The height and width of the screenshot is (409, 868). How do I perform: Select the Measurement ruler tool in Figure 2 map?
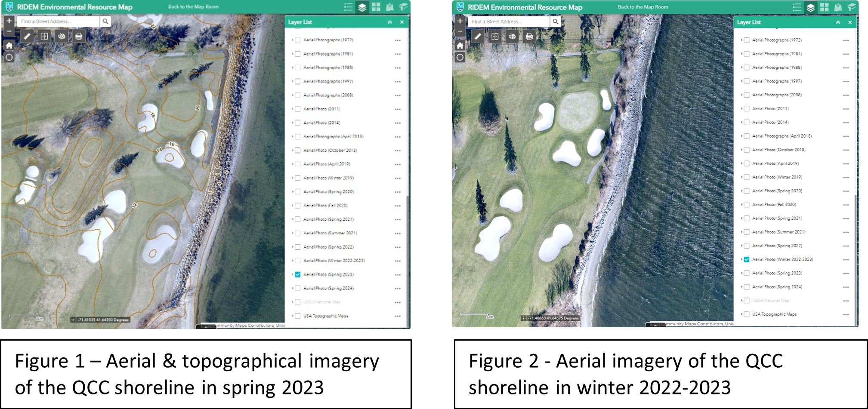click(x=477, y=37)
